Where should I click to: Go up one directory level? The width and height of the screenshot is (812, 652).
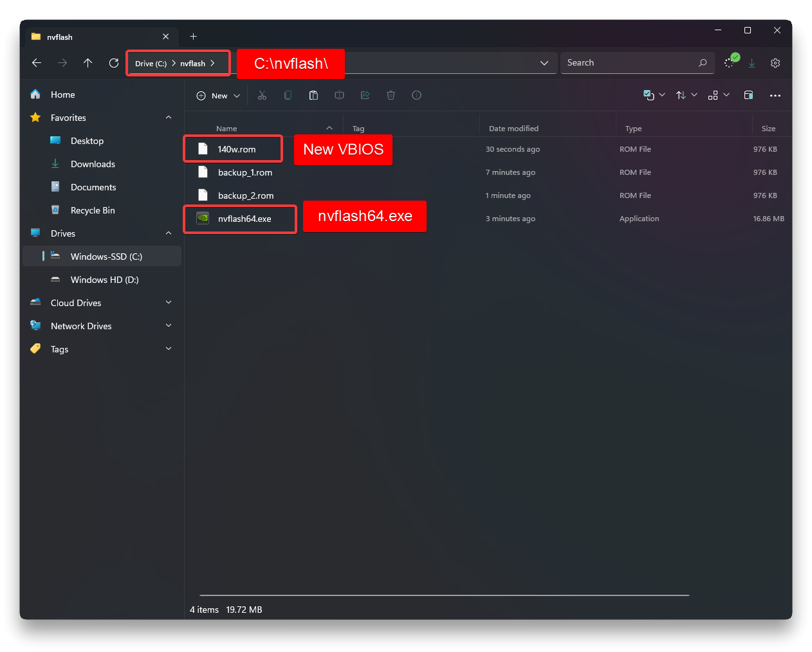click(88, 63)
